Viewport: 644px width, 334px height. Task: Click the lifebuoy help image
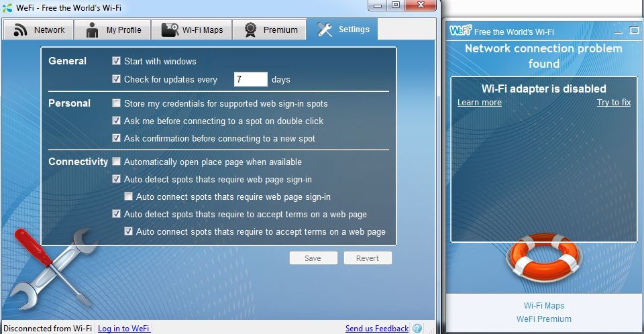(x=543, y=257)
